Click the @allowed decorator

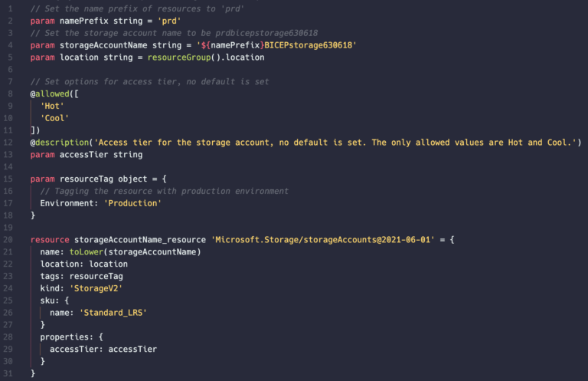click(50, 94)
